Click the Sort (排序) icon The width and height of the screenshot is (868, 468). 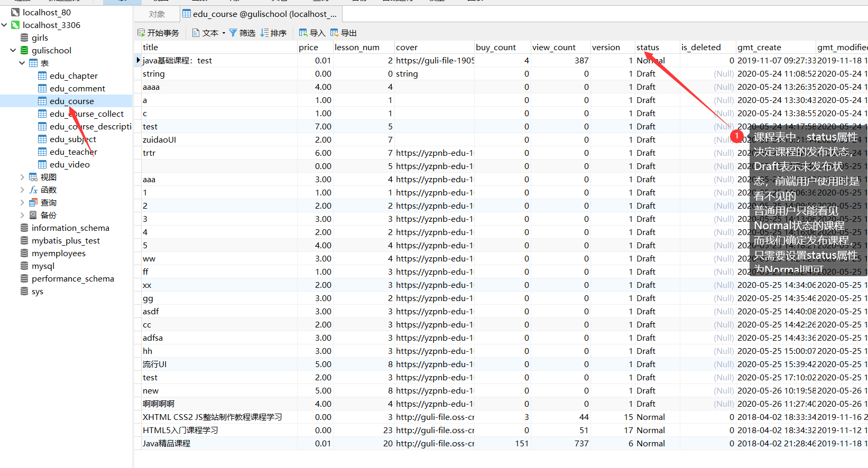pyautogui.click(x=264, y=33)
